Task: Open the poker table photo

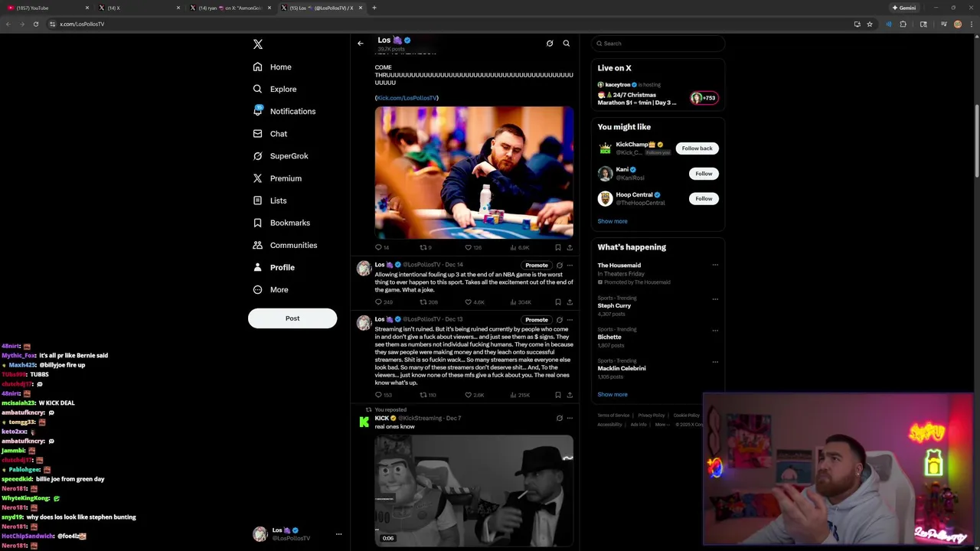Action: click(x=474, y=172)
